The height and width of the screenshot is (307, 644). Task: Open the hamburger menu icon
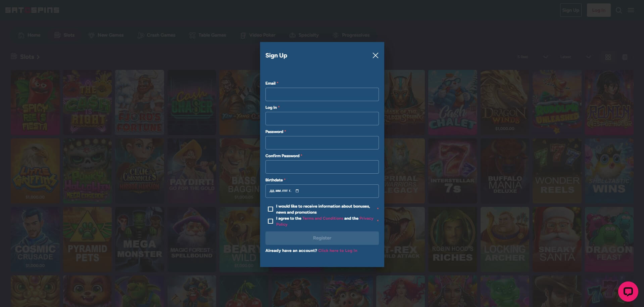click(x=631, y=10)
